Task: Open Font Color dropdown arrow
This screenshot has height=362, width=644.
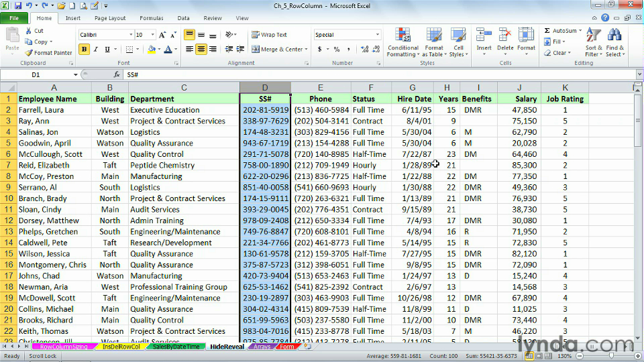Action: coord(176,49)
